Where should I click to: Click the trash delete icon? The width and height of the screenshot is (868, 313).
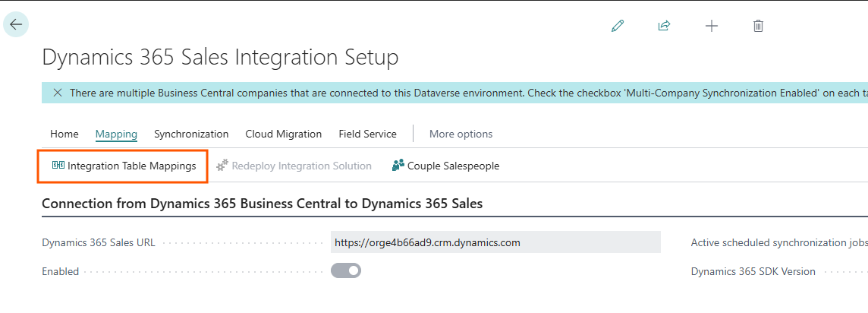click(x=759, y=26)
